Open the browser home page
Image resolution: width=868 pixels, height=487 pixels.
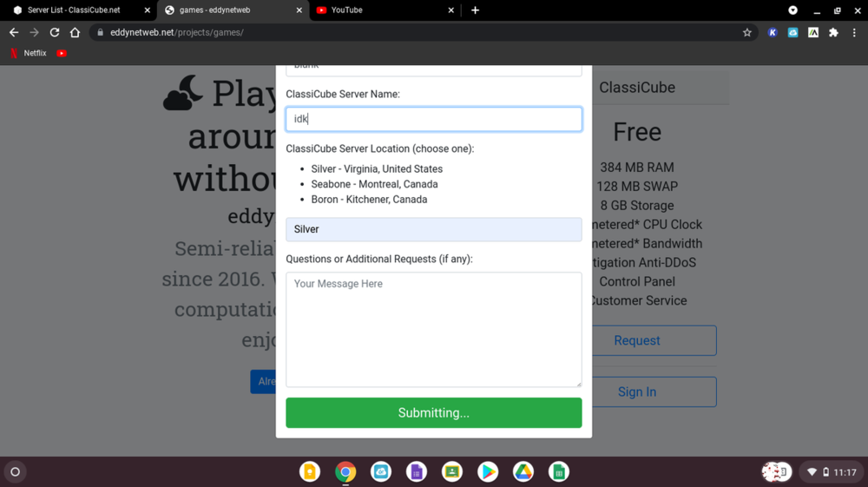point(75,33)
